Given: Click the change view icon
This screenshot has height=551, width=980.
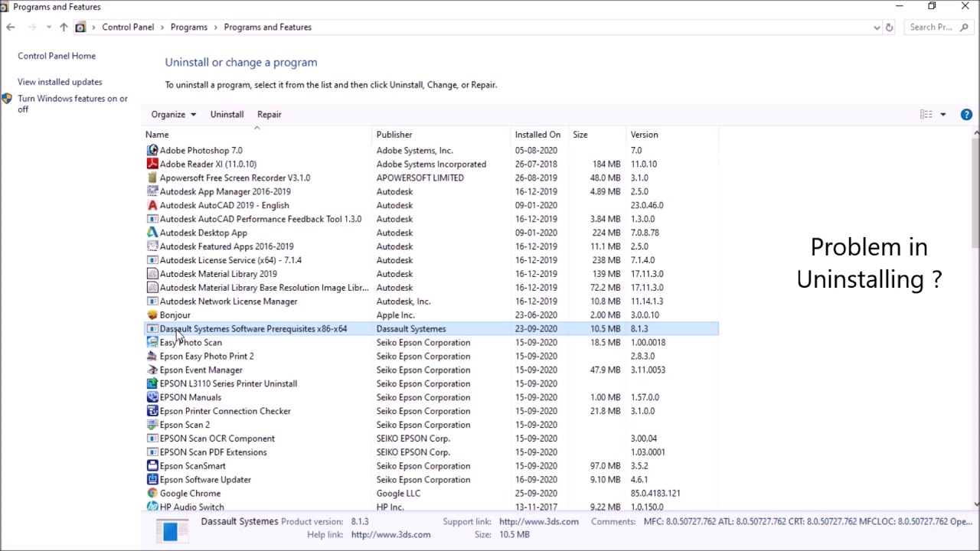Looking at the screenshot, I should [x=926, y=115].
